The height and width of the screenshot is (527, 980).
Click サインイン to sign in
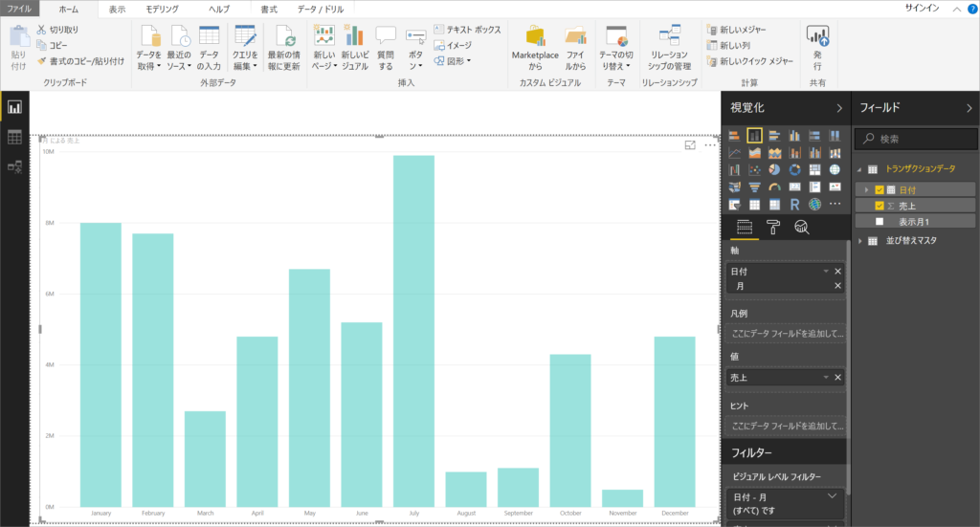(x=922, y=8)
